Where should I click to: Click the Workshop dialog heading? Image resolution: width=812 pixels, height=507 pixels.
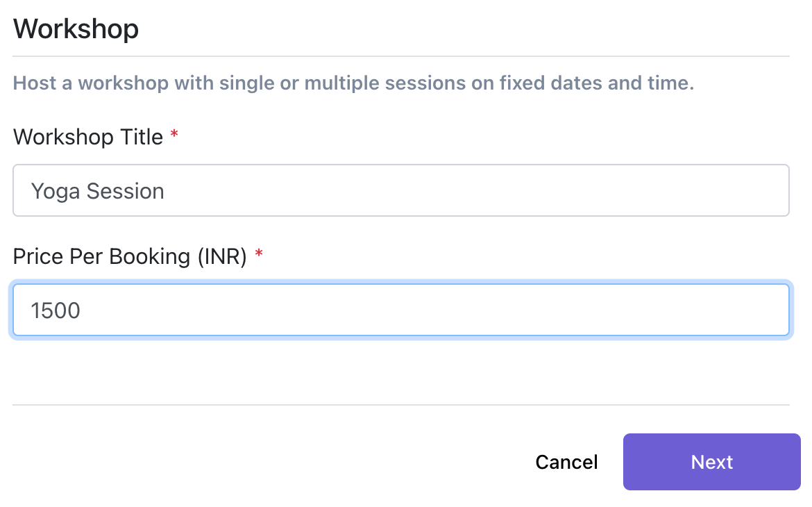[x=76, y=28]
